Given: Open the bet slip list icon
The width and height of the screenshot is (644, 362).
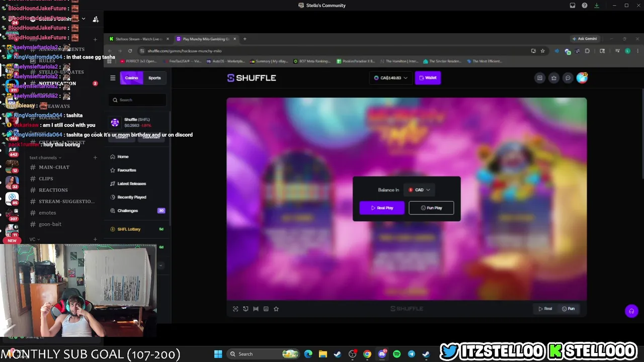Looking at the screenshot, I should (x=540, y=78).
